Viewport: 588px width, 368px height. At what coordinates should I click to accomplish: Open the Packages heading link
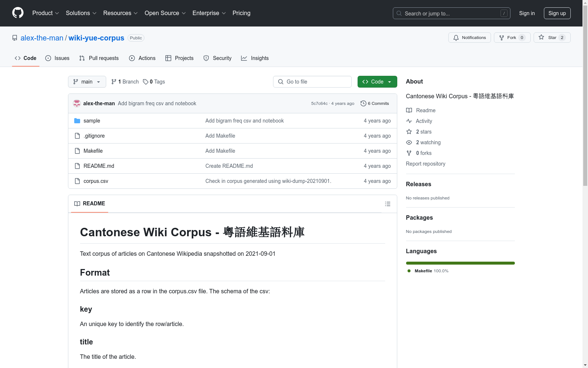pyautogui.click(x=419, y=217)
